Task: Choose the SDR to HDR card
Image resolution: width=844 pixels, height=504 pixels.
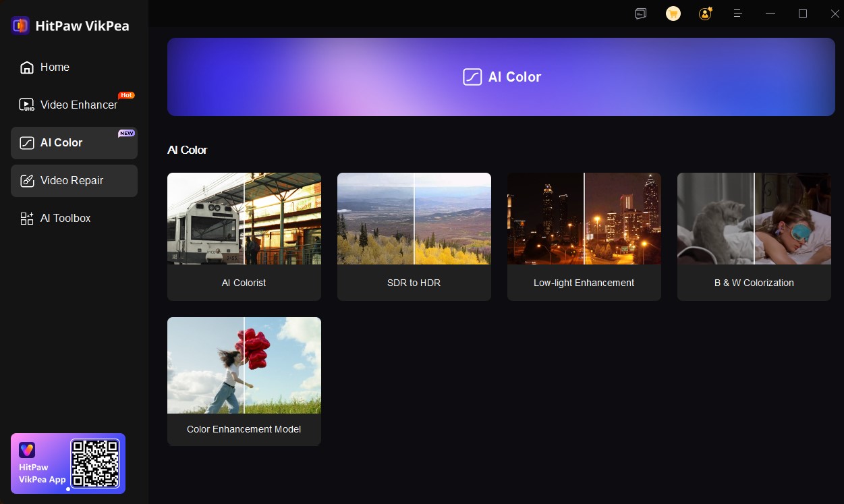Action: (x=414, y=236)
